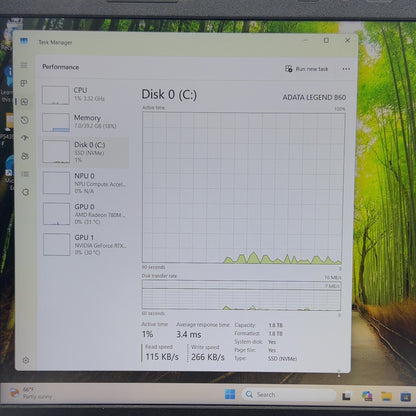Viewport: 416px width, 416px height.
Task: Minimize the Task Manager window
Action: pyautogui.click(x=305, y=40)
